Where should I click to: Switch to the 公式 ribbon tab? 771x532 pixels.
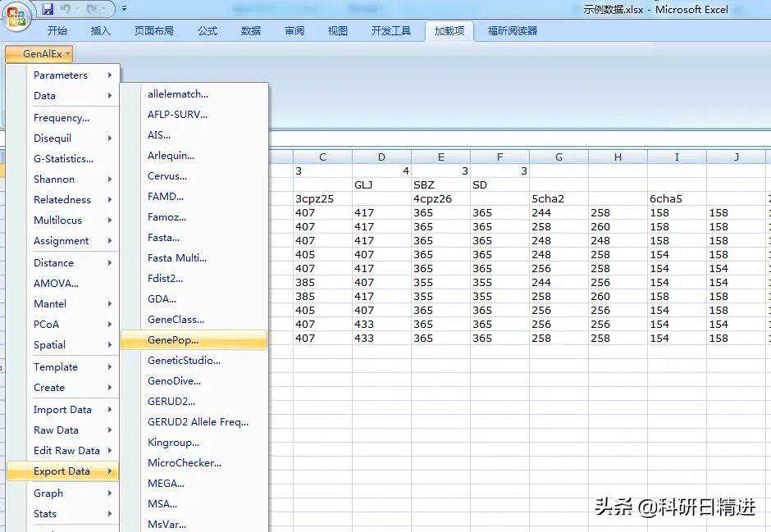208,31
